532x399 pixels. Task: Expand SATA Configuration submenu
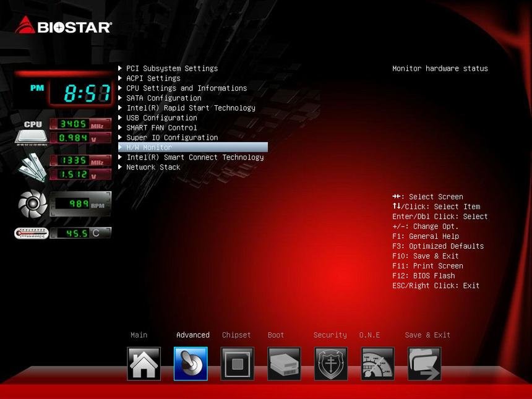(163, 98)
